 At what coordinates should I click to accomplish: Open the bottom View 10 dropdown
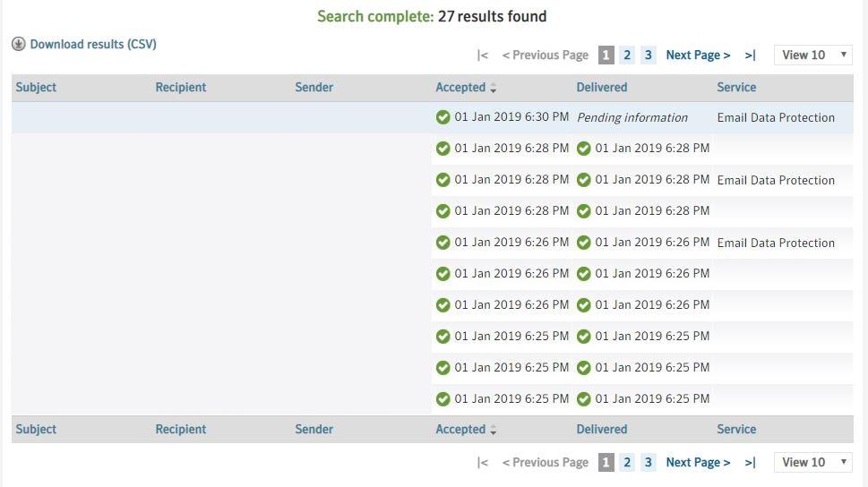812,463
